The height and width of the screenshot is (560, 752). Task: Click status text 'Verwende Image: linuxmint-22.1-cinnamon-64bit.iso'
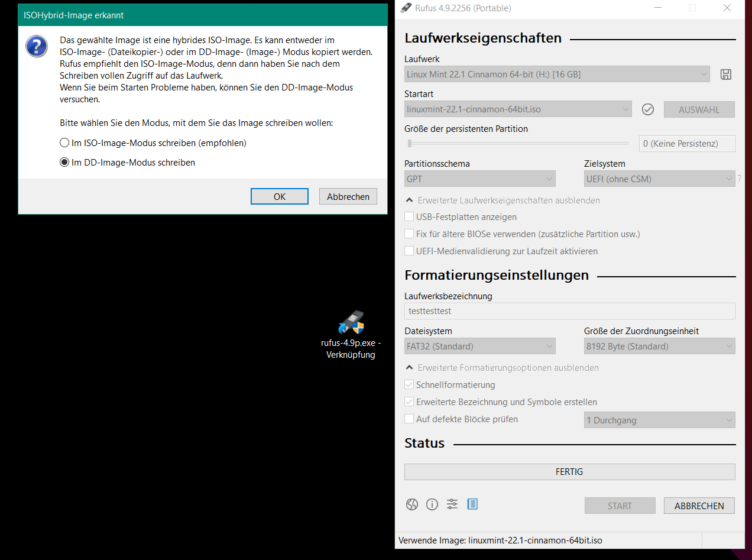[x=500, y=540]
